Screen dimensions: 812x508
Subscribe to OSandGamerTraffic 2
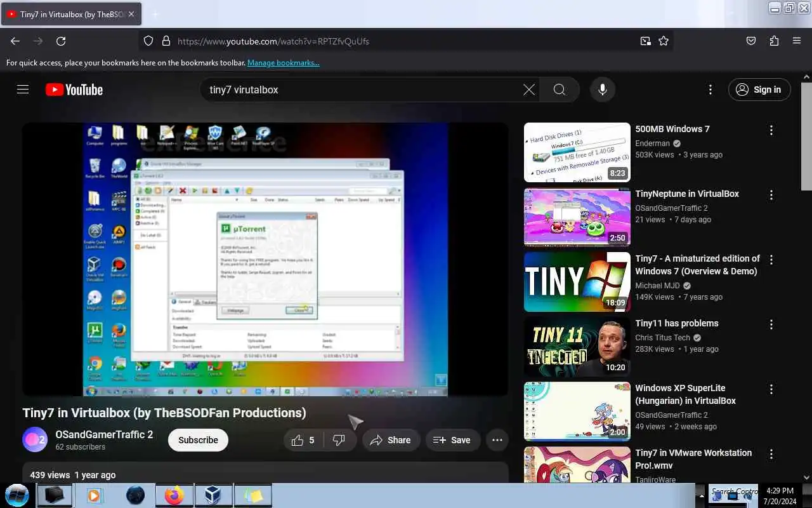tap(198, 440)
